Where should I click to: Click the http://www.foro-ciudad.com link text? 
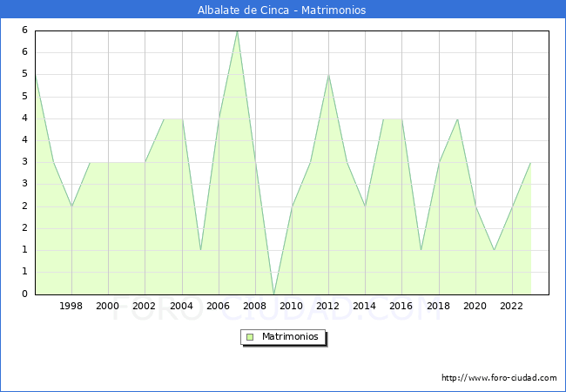coord(499,378)
